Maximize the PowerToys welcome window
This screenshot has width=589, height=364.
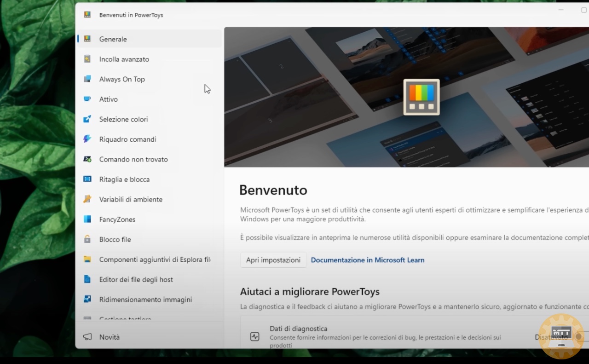point(584,10)
